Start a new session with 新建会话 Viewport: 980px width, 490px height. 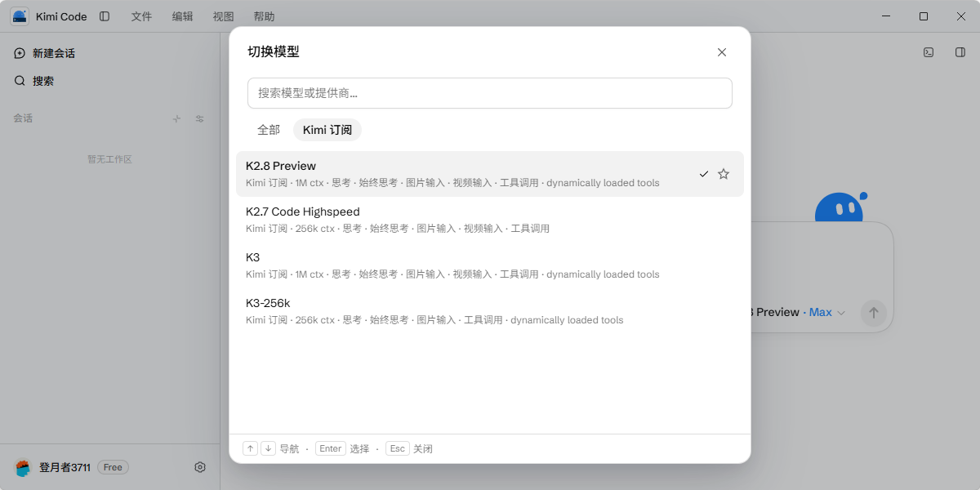(45, 53)
